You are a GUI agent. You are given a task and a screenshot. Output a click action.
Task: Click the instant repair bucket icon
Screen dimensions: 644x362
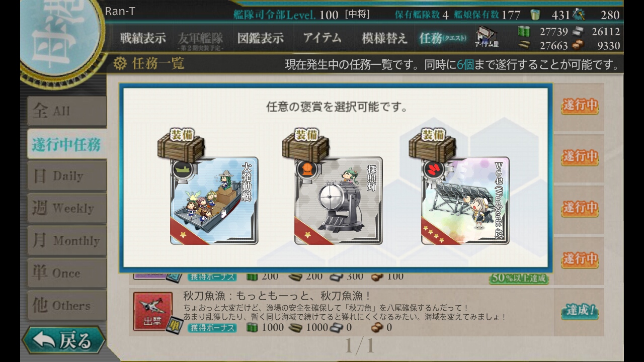pyautogui.click(x=535, y=15)
